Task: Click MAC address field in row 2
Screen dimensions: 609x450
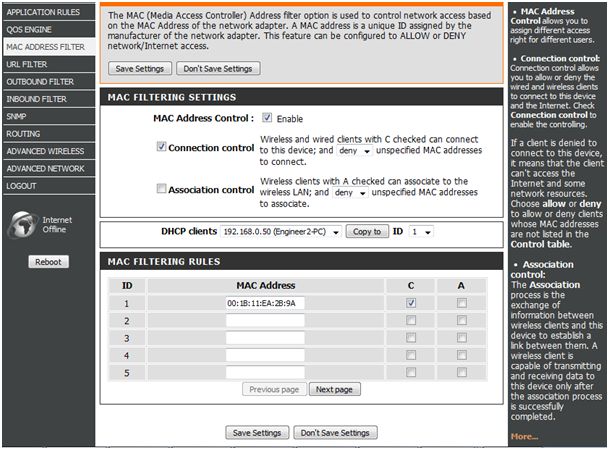Action: click(x=265, y=320)
